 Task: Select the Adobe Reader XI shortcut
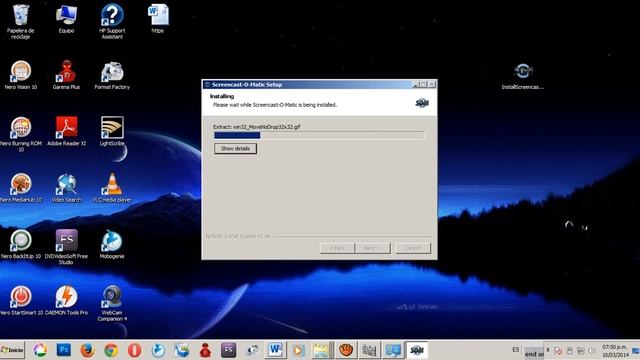click(x=67, y=131)
